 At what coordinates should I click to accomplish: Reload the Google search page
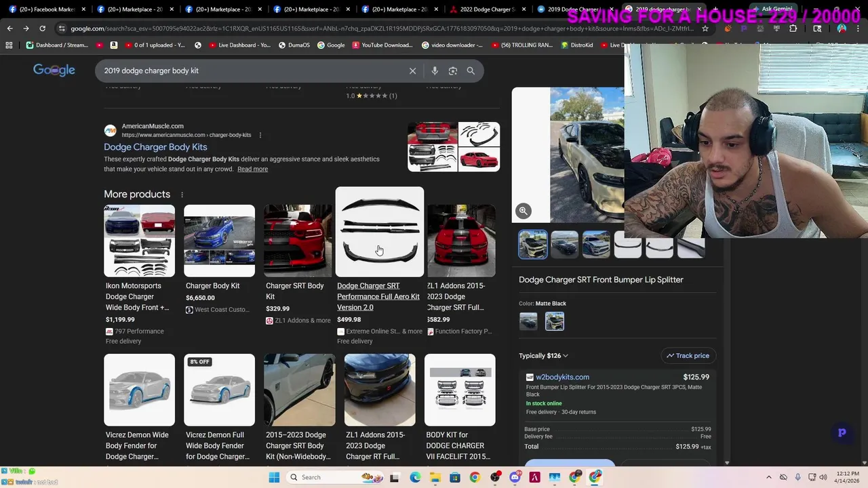(42, 28)
